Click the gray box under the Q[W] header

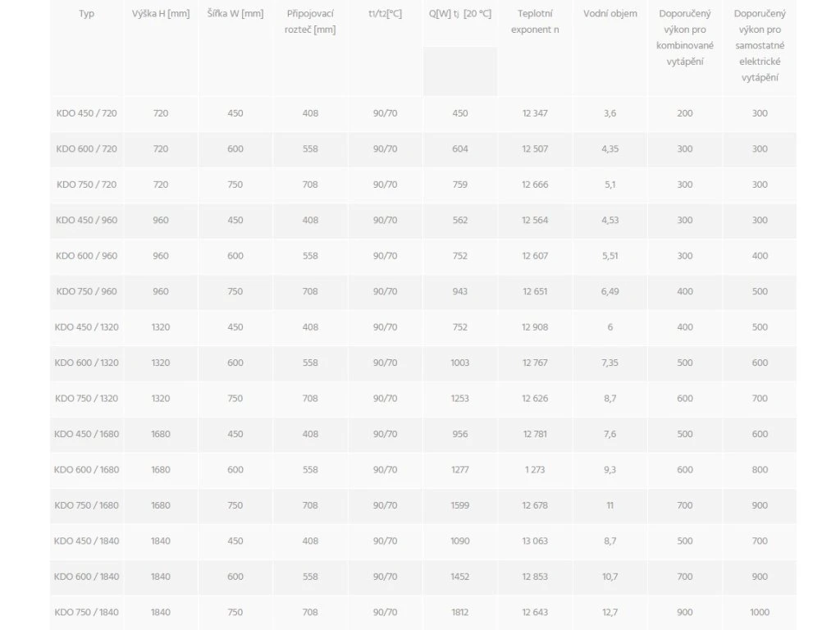(x=460, y=71)
